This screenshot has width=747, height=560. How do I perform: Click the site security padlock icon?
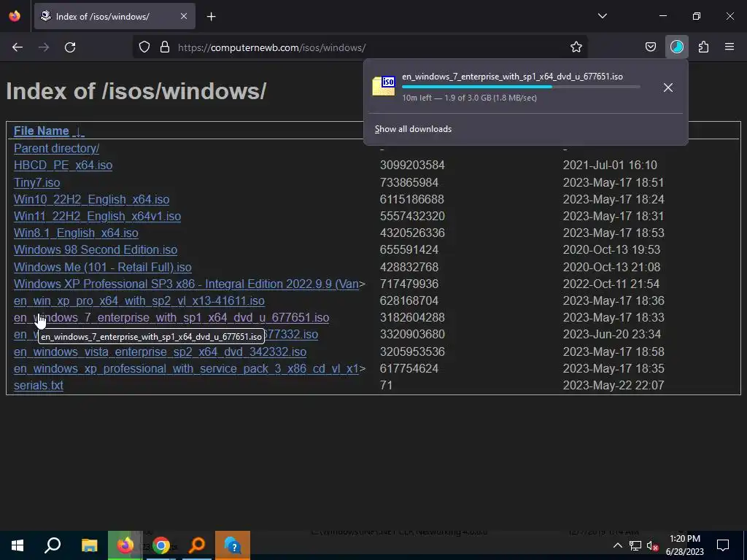(165, 47)
